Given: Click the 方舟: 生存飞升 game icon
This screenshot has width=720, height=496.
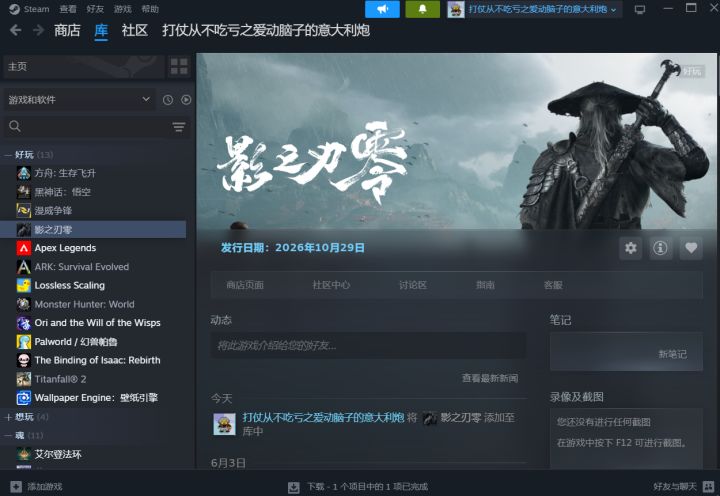Looking at the screenshot, I should (23, 173).
